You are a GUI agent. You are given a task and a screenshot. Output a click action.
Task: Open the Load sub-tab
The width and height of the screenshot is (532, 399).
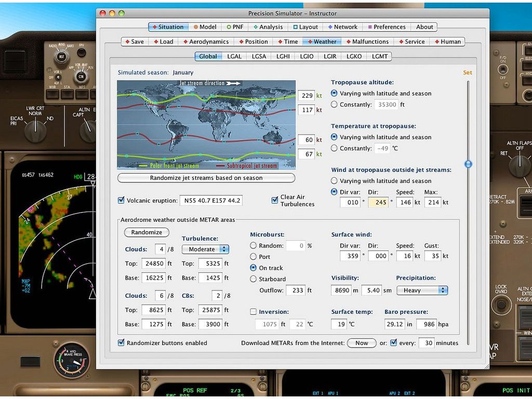pyautogui.click(x=163, y=42)
